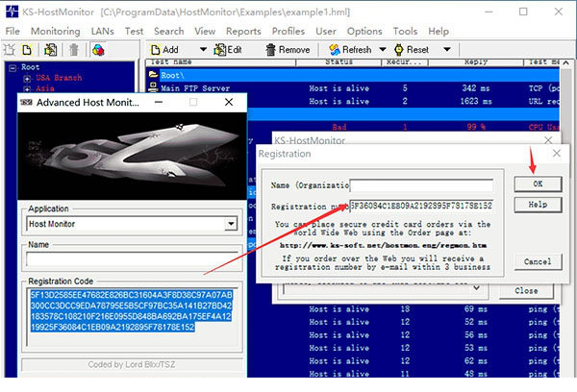Click the keygen title bar icon
This screenshot has height=392, width=577.
tap(26, 102)
